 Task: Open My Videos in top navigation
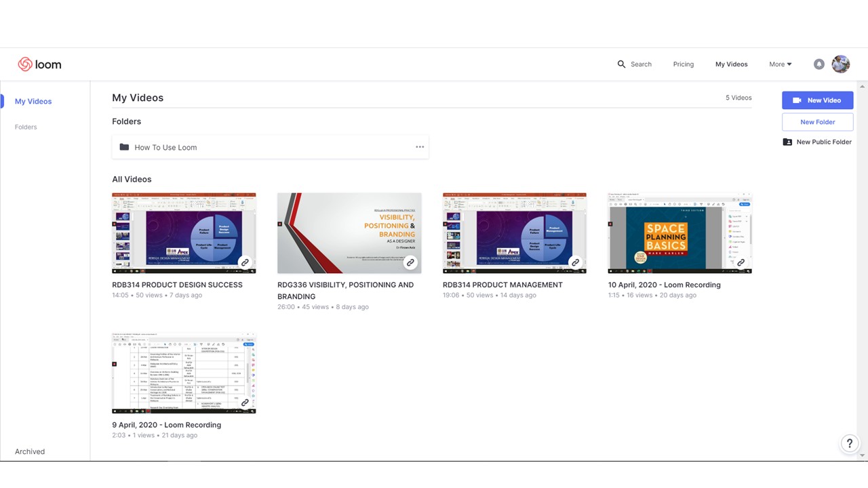732,64
